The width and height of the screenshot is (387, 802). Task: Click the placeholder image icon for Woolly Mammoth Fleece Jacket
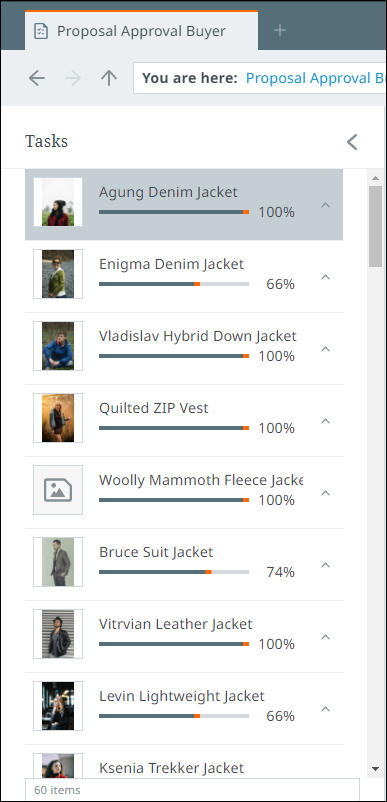click(x=58, y=490)
